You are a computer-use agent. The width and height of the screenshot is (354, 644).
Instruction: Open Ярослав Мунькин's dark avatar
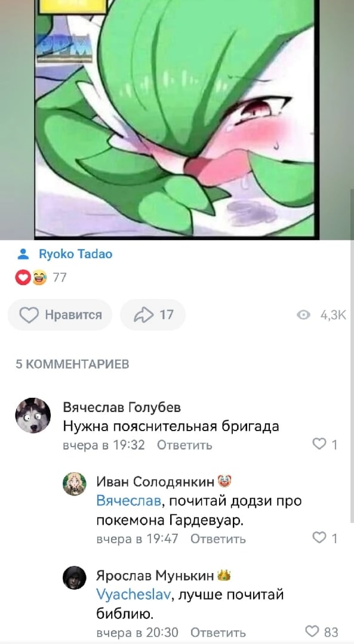click(x=75, y=577)
